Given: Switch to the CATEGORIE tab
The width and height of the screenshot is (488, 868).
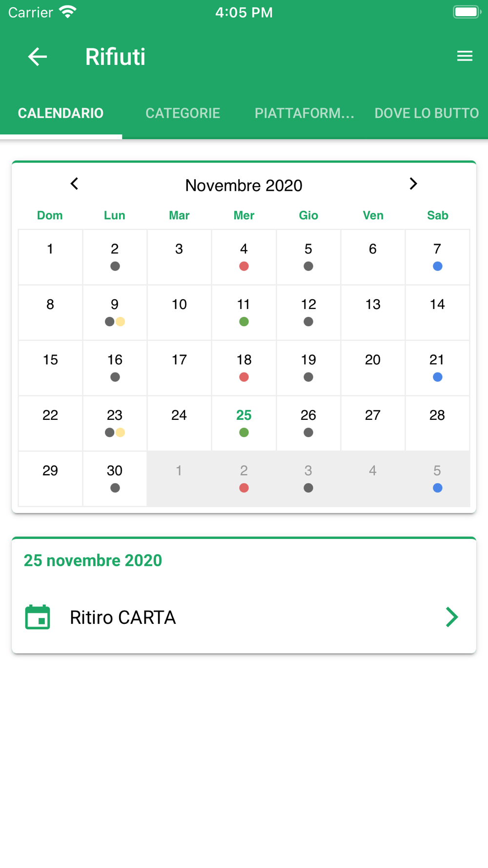Looking at the screenshot, I should point(183,113).
